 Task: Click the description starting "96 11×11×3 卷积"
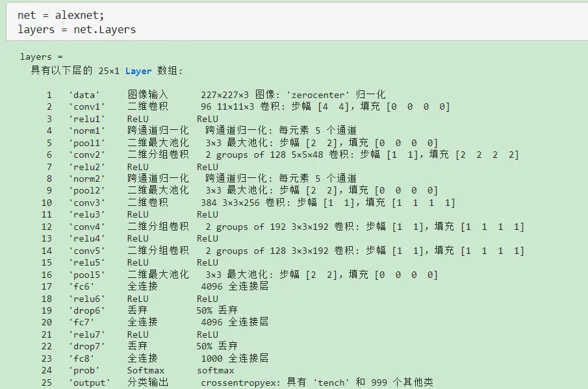pos(325,107)
